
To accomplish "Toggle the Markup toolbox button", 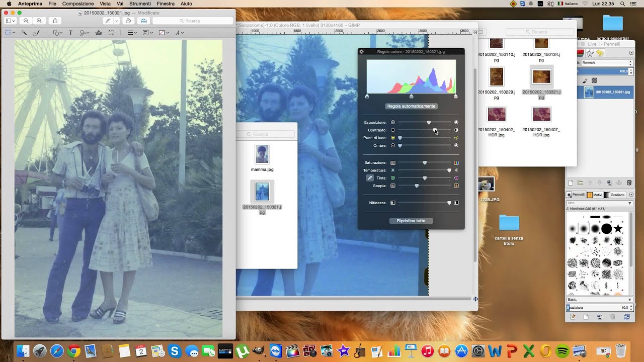I will [x=144, y=21].
